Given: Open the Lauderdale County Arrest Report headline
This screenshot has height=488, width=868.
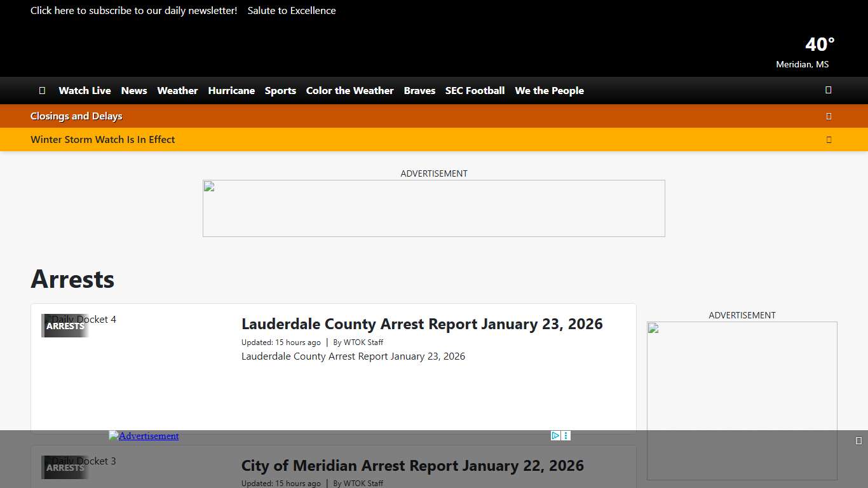Looking at the screenshot, I should coord(422,324).
